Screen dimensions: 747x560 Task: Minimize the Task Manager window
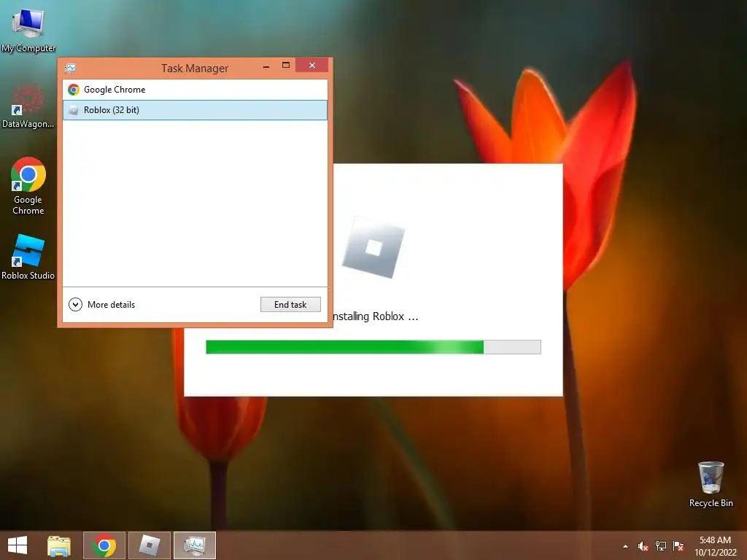coord(266,66)
